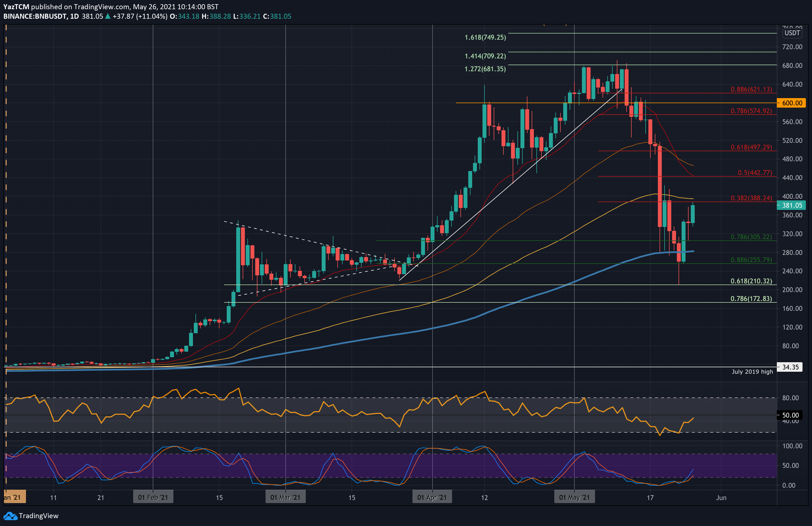Click the 01 Feb '21 date marker
The width and height of the screenshot is (812, 526).
[153, 497]
